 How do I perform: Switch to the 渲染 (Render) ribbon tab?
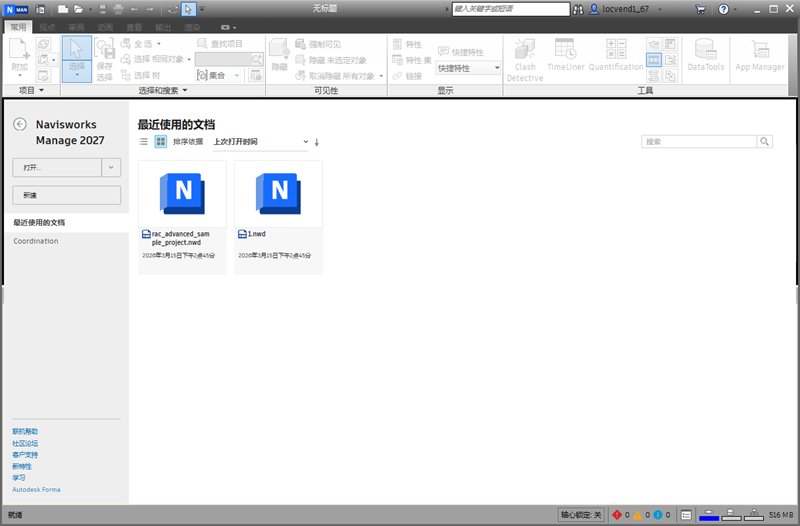point(192,27)
